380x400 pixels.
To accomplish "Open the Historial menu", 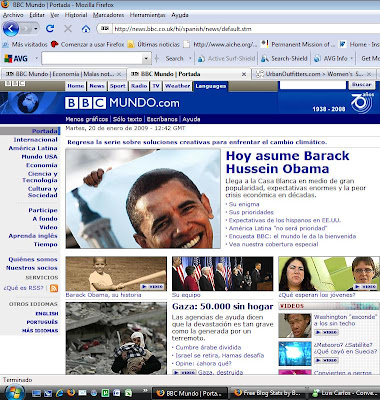I will [x=76, y=15].
